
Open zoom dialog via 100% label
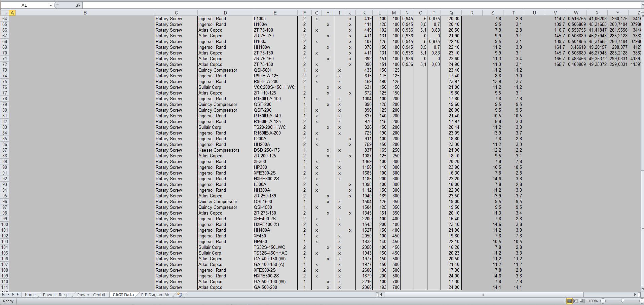pyautogui.click(x=593, y=301)
